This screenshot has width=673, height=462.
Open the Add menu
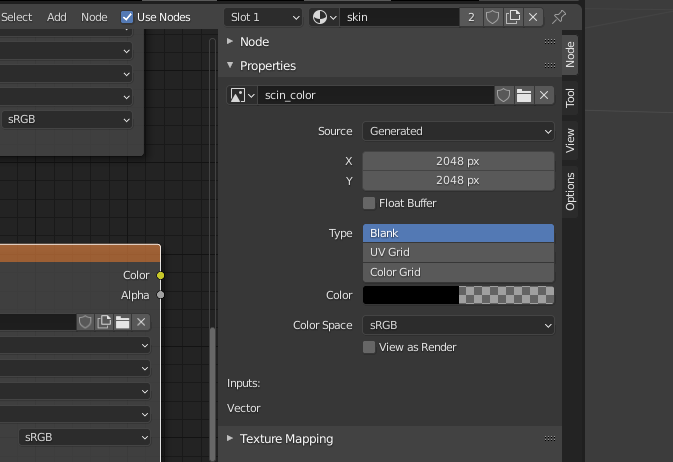57,17
